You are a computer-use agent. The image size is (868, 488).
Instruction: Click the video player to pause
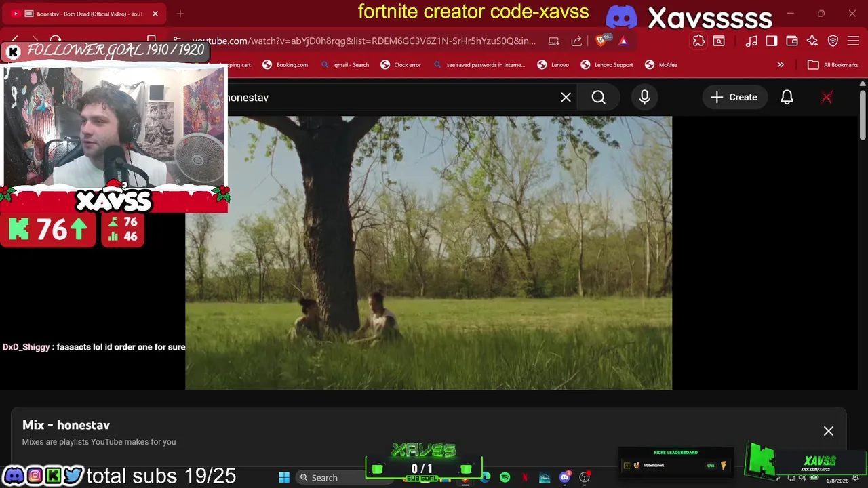click(429, 253)
